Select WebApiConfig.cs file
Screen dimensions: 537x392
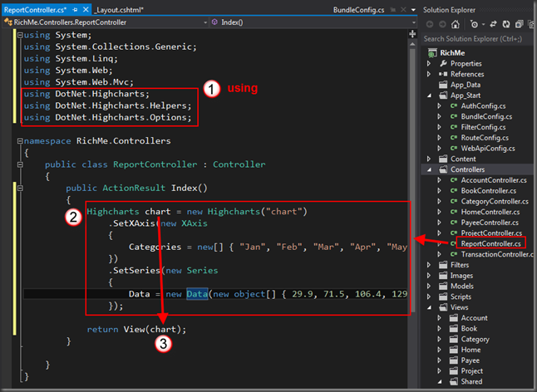coord(488,148)
